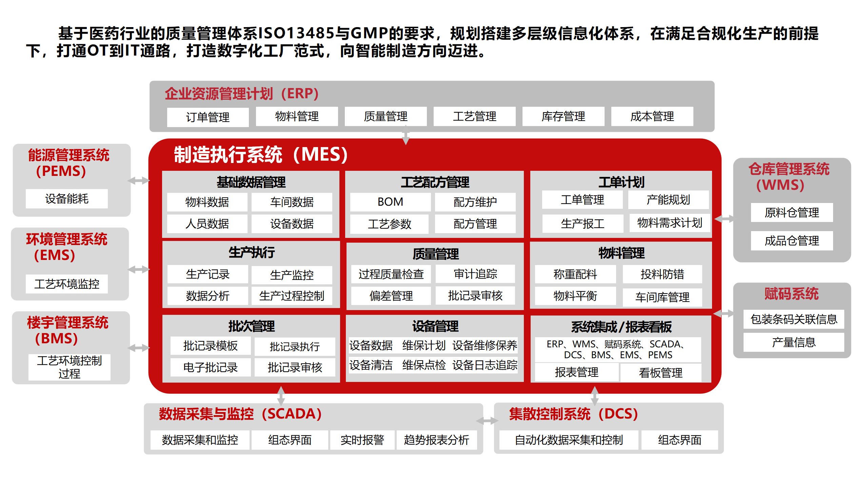This screenshot has width=868, height=488.
Task: Click the 数据采集与监控 (SCADA) heading
Action: click(x=240, y=414)
